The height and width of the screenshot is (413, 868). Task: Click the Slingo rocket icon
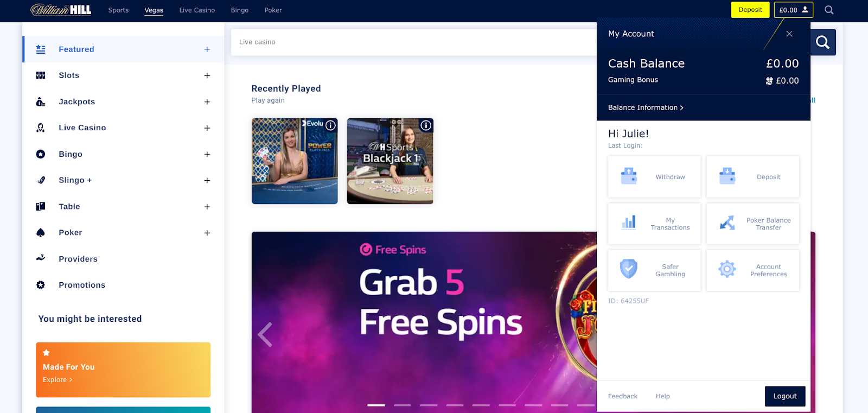pyautogui.click(x=41, y=180)
